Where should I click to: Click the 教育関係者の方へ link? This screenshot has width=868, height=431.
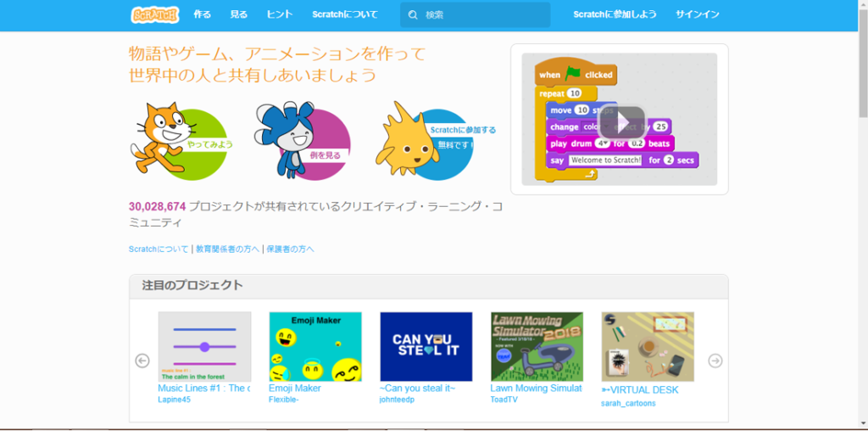point(225,249)
